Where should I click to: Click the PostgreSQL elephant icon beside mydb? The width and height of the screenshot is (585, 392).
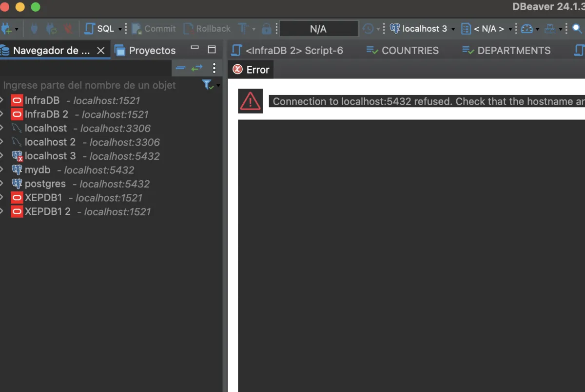click(17, 170)
